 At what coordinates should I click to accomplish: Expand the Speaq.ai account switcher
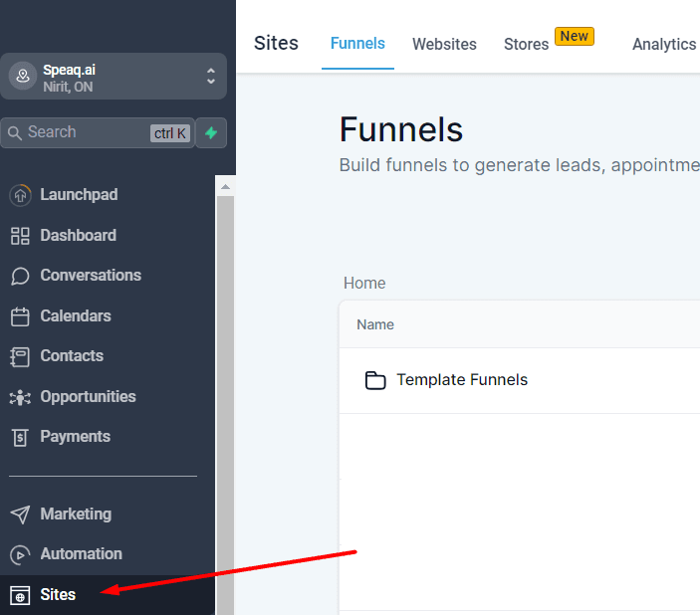[210, 76]
